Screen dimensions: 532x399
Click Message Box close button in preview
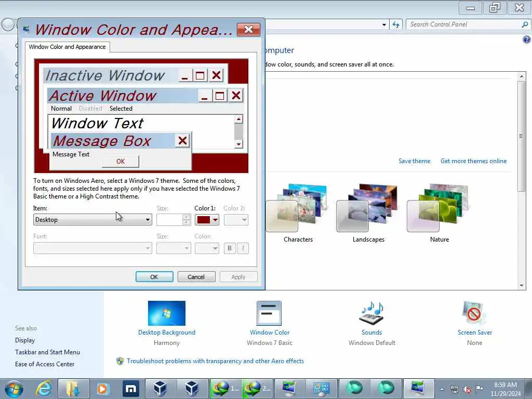pos(182,140)
